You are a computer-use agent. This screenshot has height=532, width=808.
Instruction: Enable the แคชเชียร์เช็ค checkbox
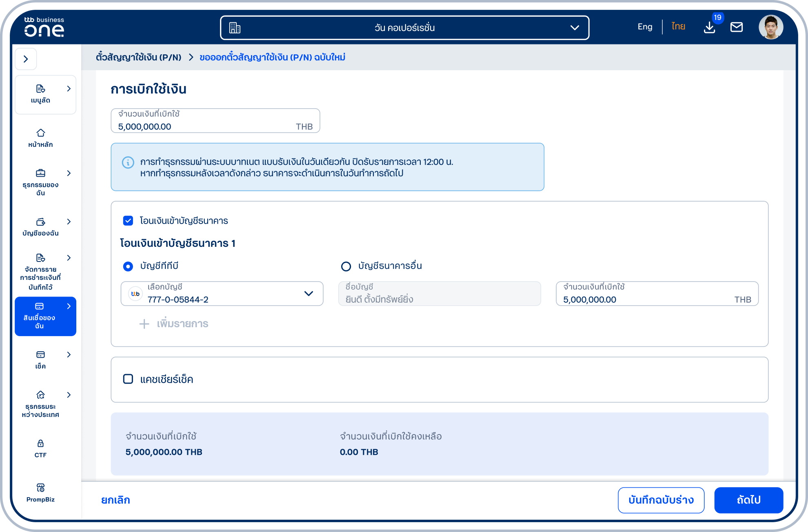tap(128, 379)
